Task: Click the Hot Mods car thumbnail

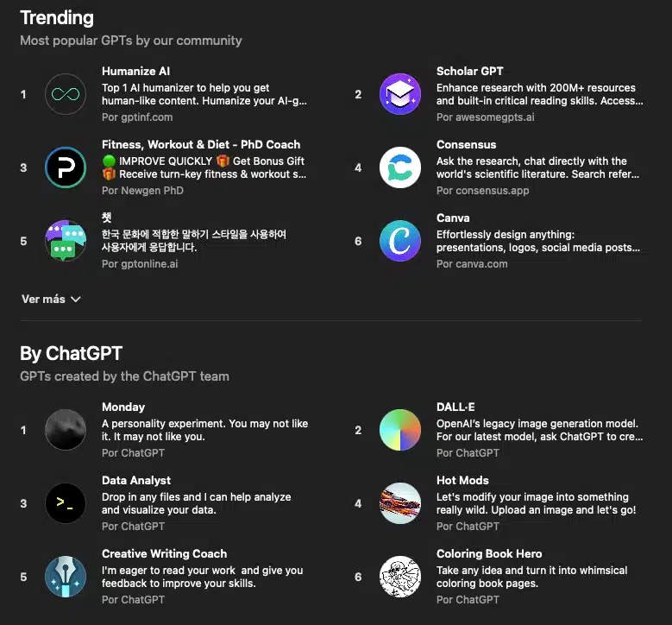Action: coord(400,503)
